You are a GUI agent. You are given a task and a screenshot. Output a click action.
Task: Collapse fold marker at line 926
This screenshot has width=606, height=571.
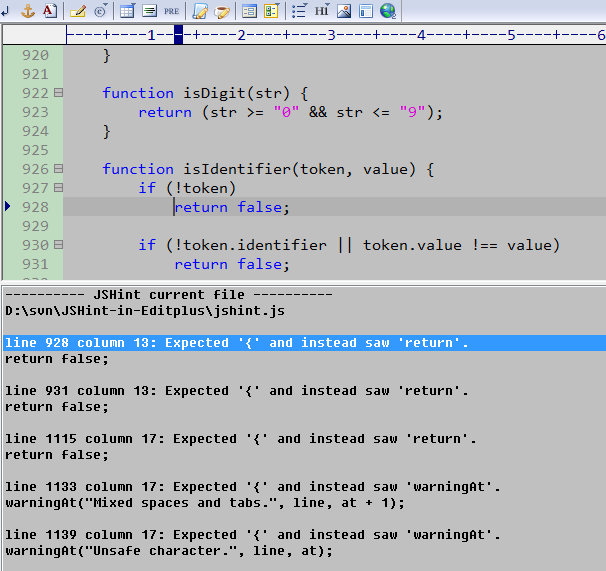click(x=58, y=169)
